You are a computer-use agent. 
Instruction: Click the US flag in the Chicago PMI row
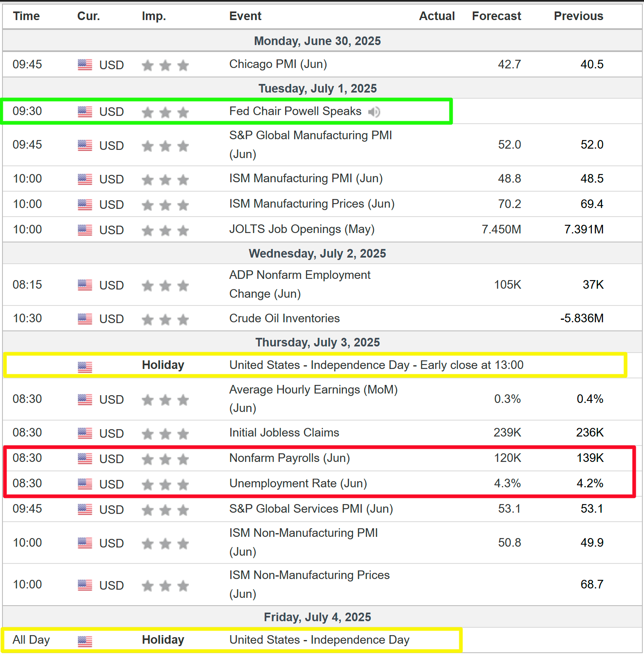pos(85,65)
